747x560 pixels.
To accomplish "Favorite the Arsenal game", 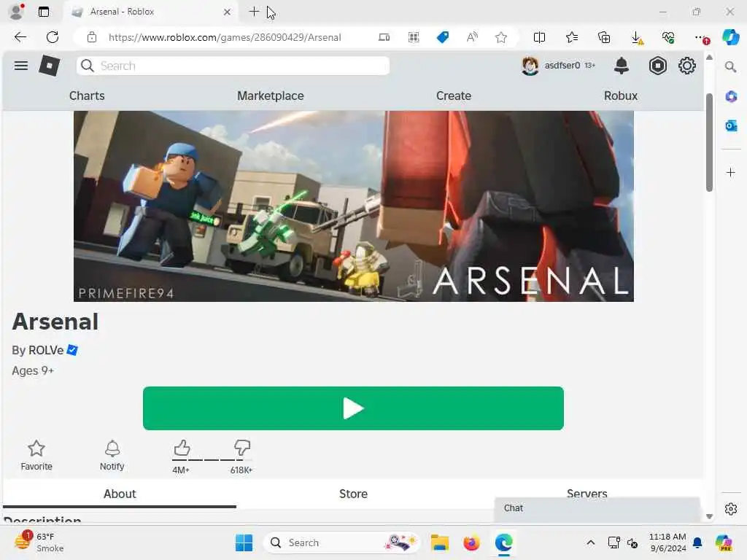I will point(36,455).
